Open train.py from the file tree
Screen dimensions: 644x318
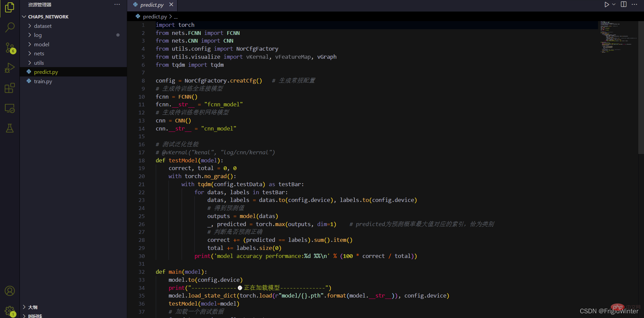pos(43,81)
